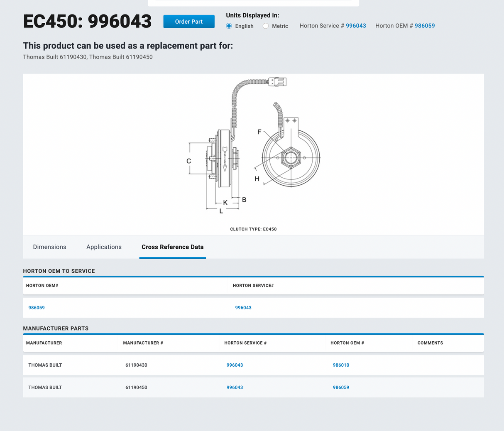Switch to the Dimensions tab
The image size is (504, 431).
49,247
